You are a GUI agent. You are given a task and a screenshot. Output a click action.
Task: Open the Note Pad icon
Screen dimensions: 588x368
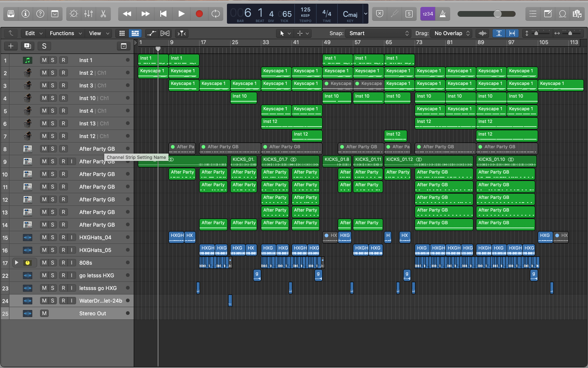pos(548,13)
